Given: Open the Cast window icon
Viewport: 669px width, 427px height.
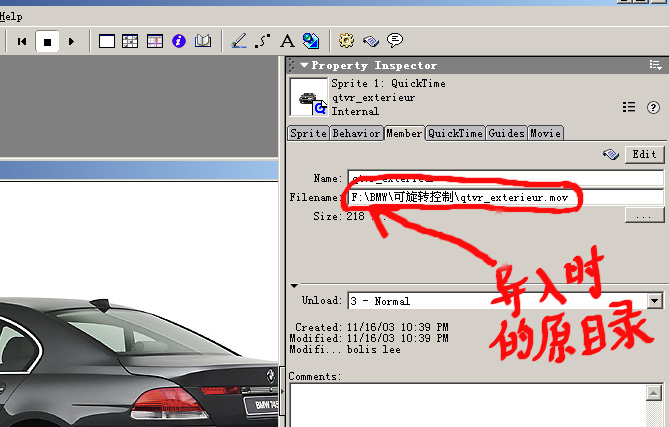Looking at the screenshot, I should (130, 41).
